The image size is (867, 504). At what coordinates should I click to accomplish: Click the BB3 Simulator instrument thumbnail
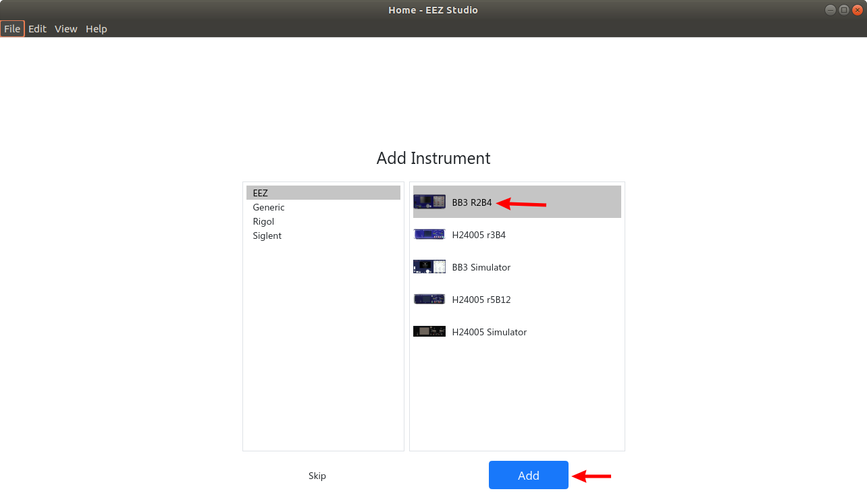[429, 267]
